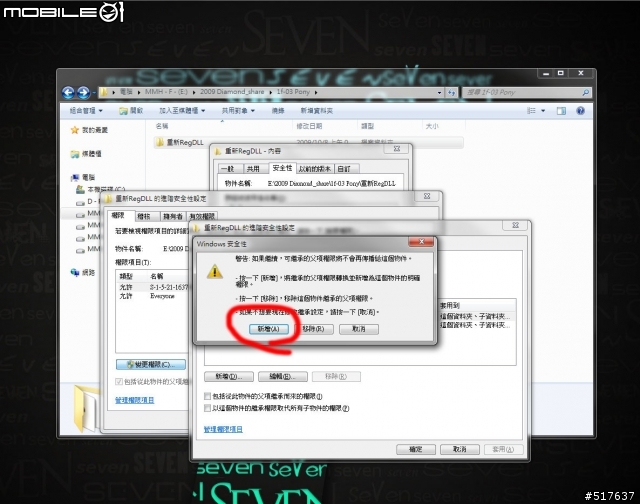Expand the chevron after 2009 Diamond_share
This screenshot has width=640, height=504.
pyautogui.click(x=270, y=92)
